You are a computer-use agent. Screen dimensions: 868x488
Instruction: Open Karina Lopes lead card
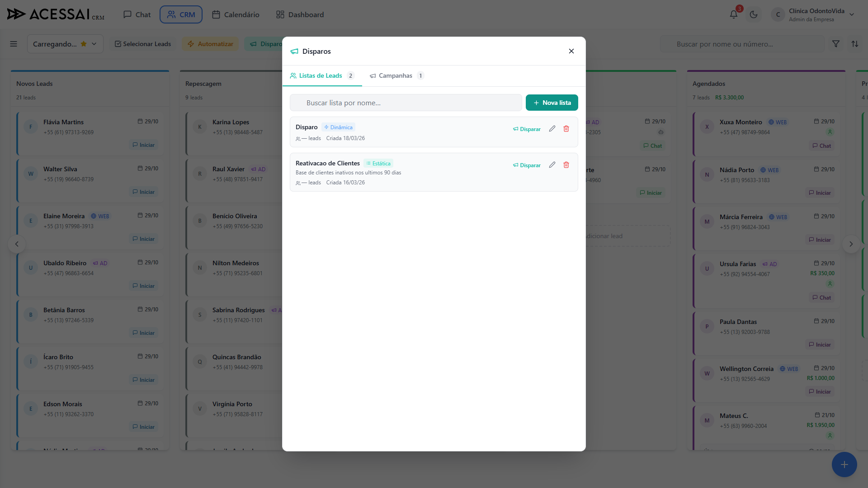point(234,133)
